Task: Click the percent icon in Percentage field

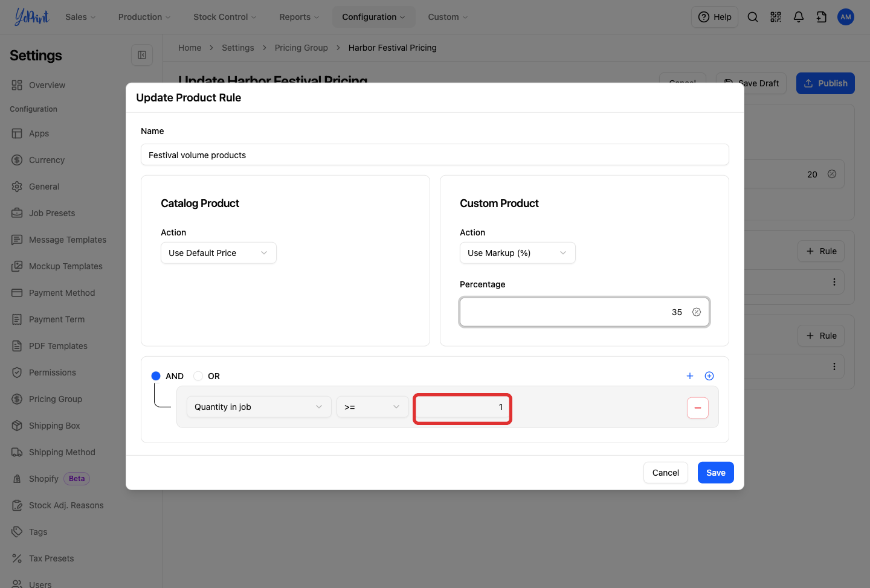Action: click(697, 312)
